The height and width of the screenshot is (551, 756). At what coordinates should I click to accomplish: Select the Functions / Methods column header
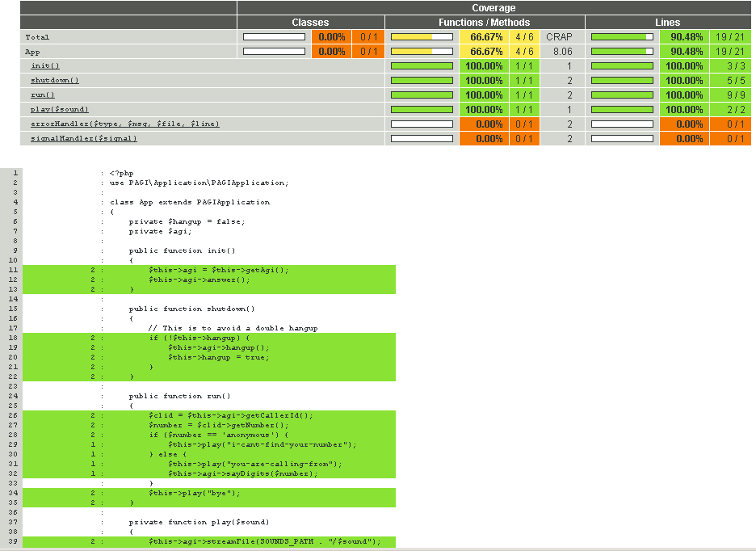(485, 23)
